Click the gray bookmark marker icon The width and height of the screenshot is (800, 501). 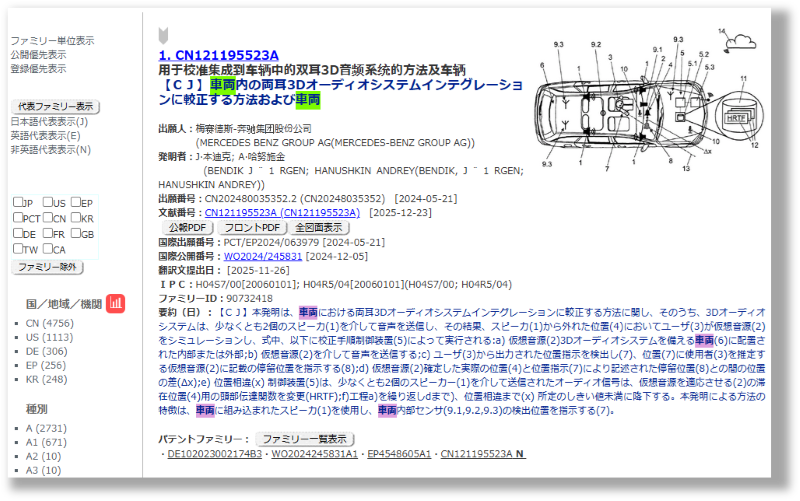[163, 35]
